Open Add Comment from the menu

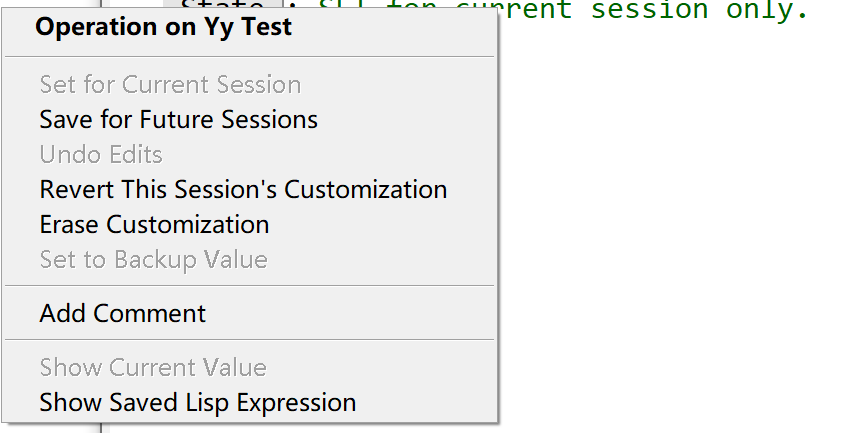pos(122,313)
